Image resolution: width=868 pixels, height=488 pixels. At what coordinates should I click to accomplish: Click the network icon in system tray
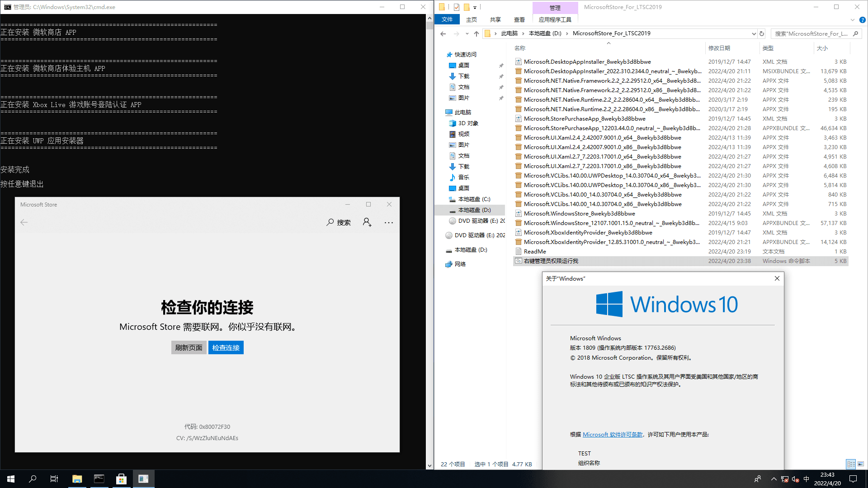point(785,479)
